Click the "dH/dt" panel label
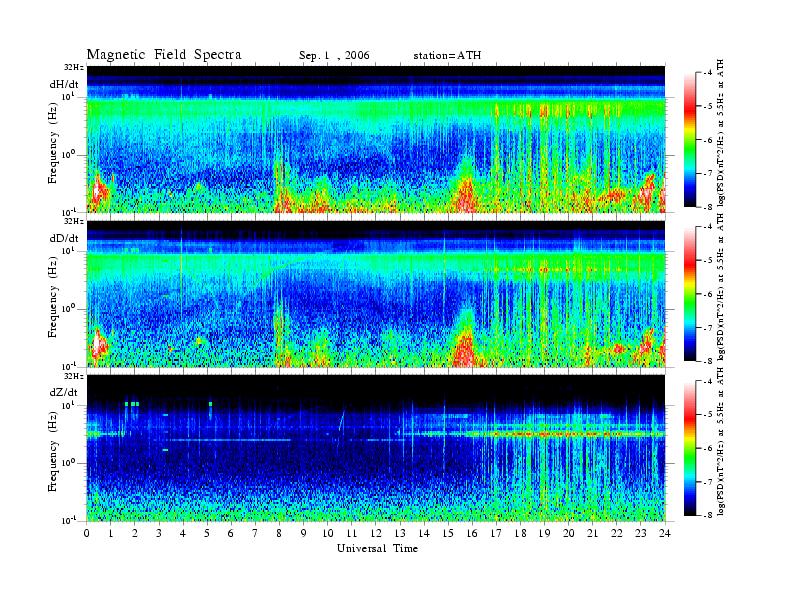Screen dimensions: 792x612 64,84
